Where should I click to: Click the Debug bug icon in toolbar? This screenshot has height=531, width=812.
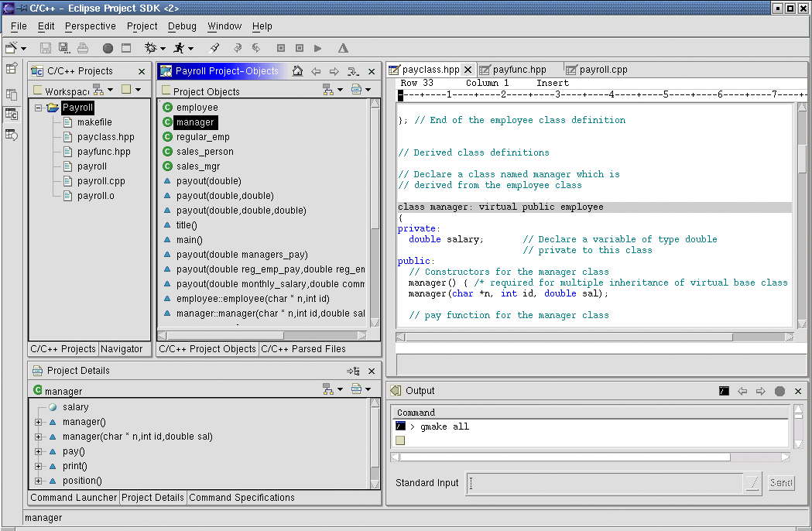150,48
